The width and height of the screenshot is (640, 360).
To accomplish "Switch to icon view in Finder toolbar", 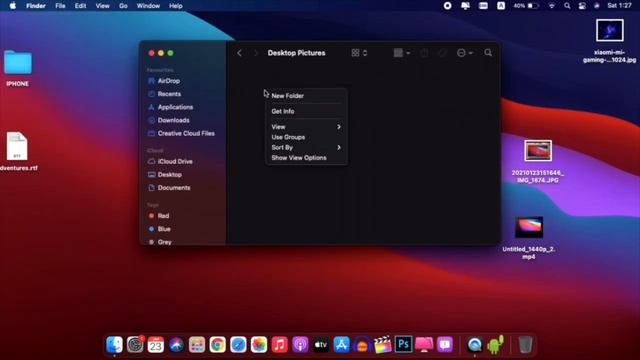I will click(x=356, y=53).
